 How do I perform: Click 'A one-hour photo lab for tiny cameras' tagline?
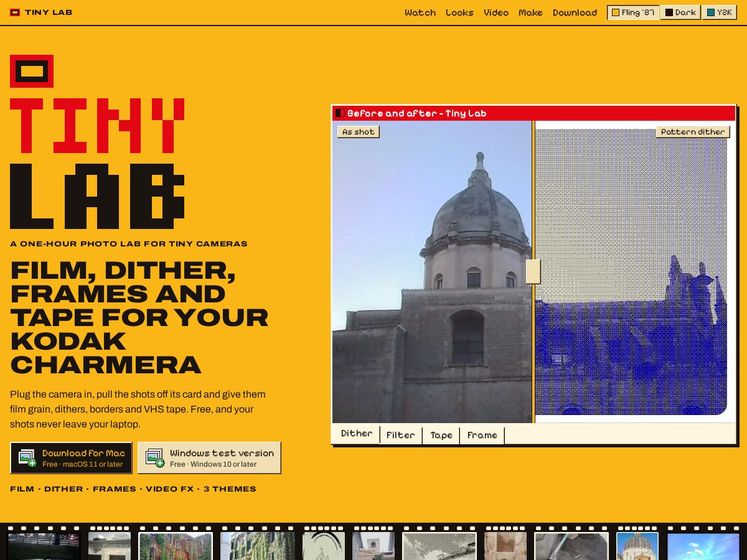129,244
